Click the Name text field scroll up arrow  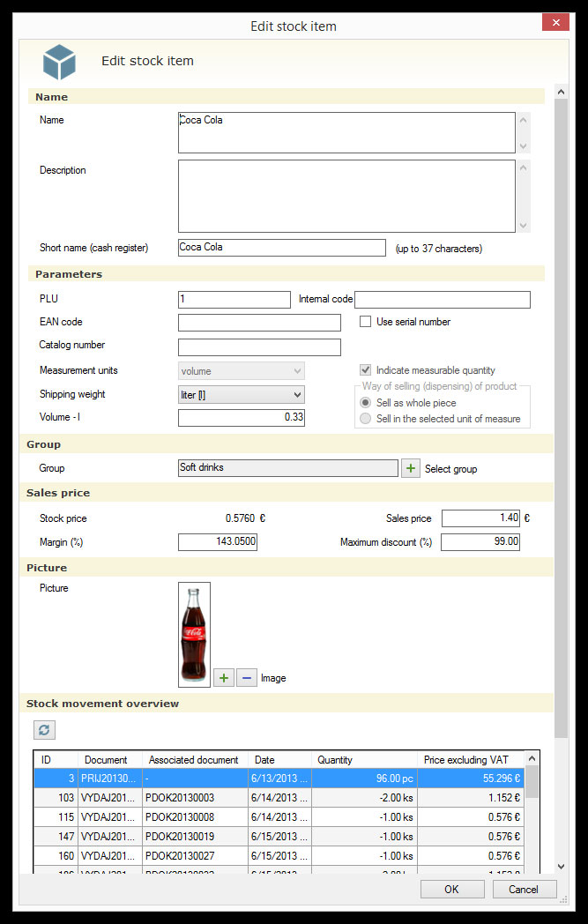click(523, 120)
